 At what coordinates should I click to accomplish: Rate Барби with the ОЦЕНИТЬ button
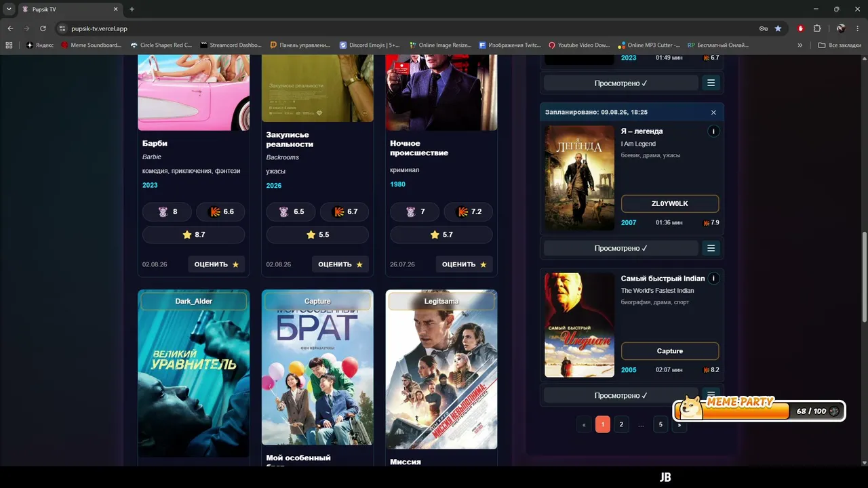(x=216, y=264)
